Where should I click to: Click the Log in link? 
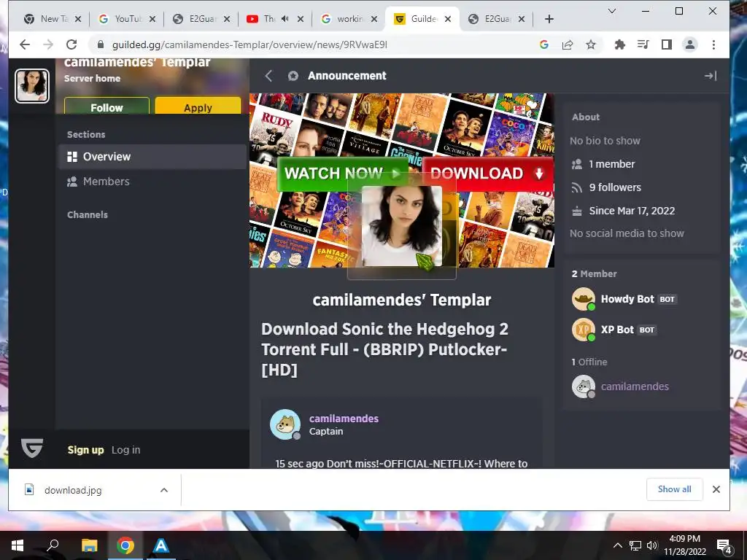tap(125, 450)
